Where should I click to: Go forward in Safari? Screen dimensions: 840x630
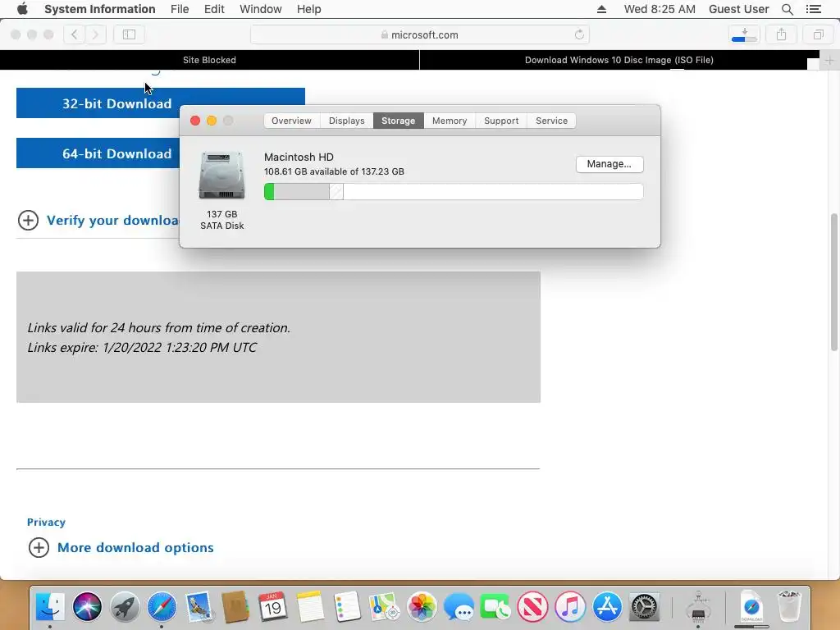95,34
